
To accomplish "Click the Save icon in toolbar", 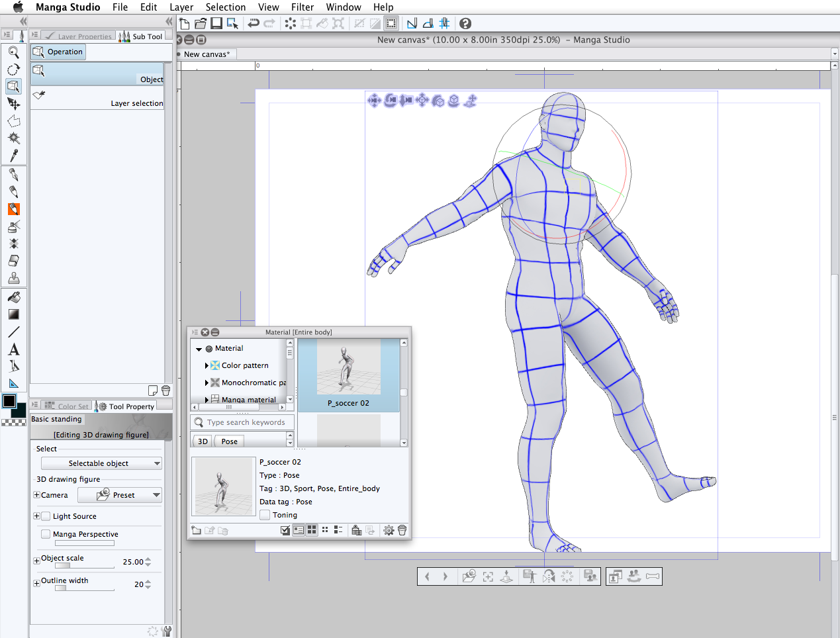I will coord(216,24).
